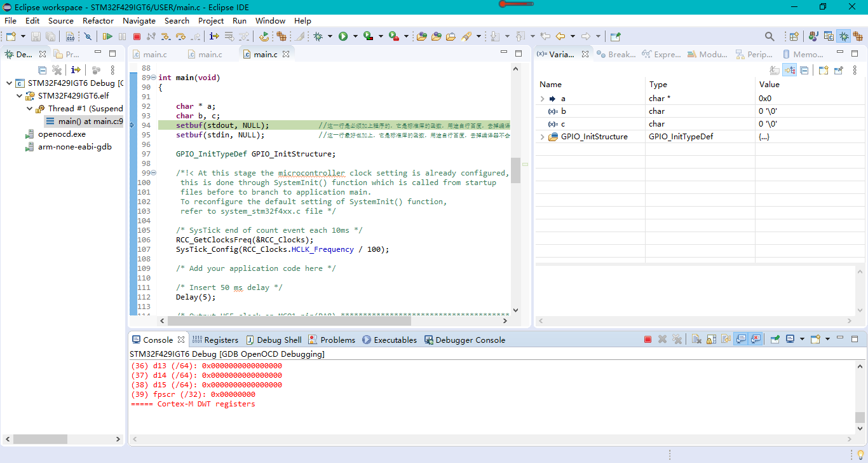Click the Resume debug button in toolbar

pos(107,36)
